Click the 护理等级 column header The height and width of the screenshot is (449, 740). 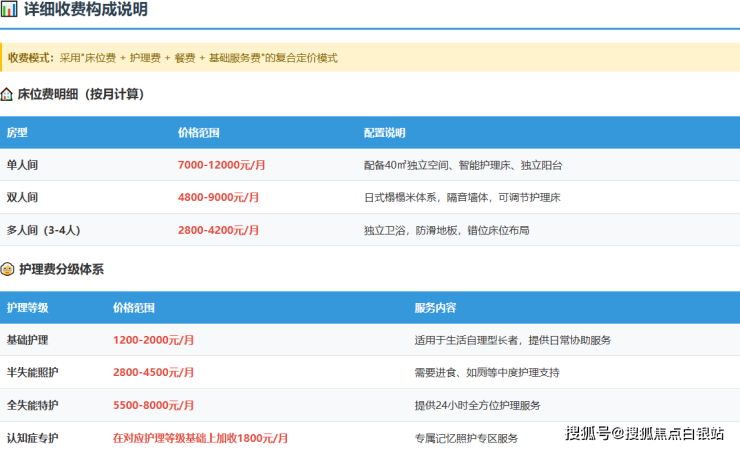tap(27, 307)
